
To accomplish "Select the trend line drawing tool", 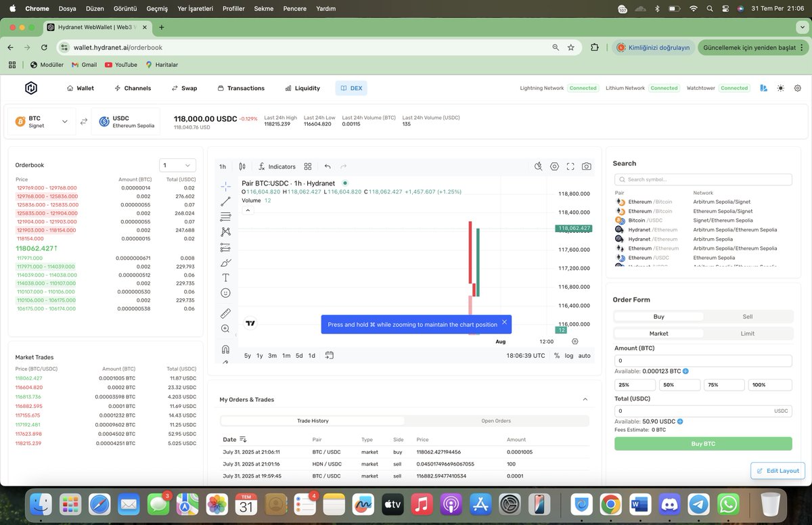I will point(225,201).
